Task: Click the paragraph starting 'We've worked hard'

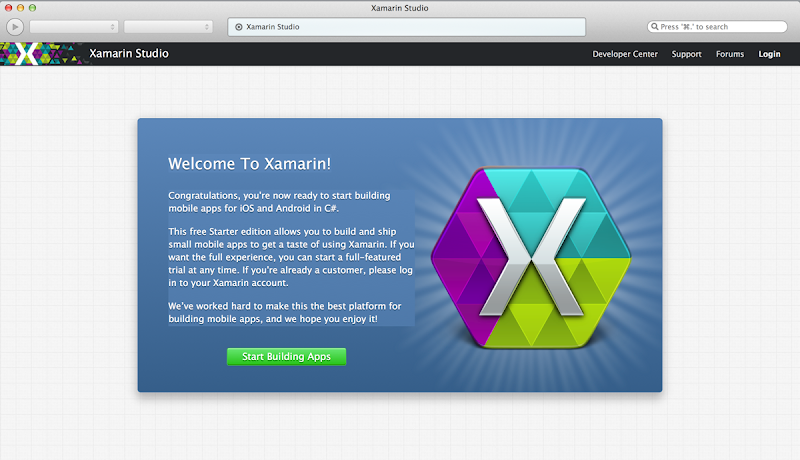Action: point(285,312)
